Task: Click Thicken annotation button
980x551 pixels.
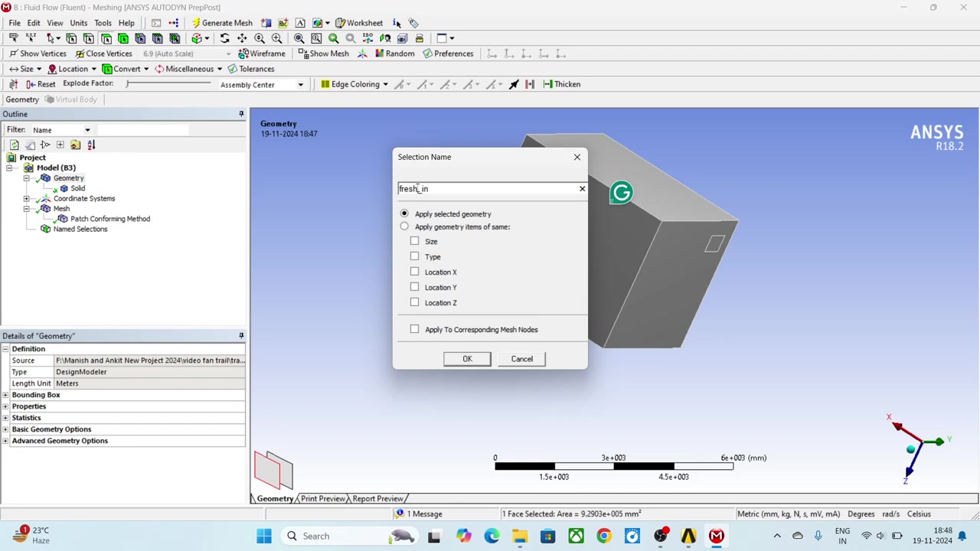Action: [x=562, y=84]
